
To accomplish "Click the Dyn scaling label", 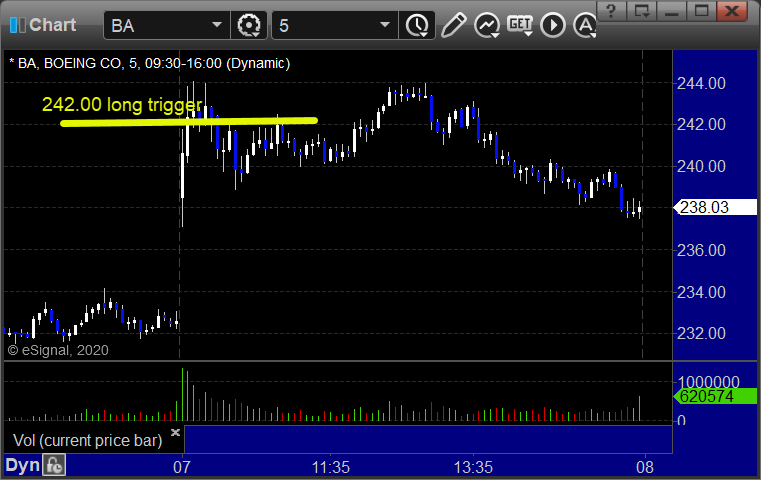I will pos(22,465).
